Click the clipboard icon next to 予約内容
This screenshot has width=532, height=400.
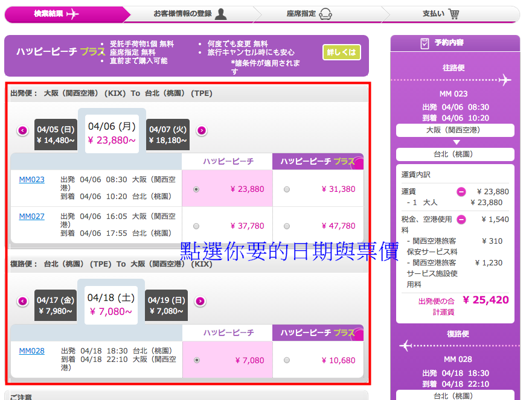click(425, 43)
